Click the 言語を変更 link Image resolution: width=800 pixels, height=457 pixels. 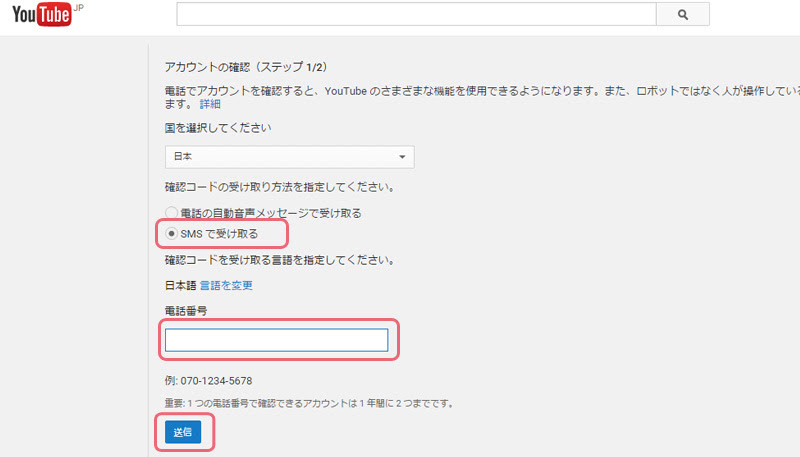tap(226, 286)
